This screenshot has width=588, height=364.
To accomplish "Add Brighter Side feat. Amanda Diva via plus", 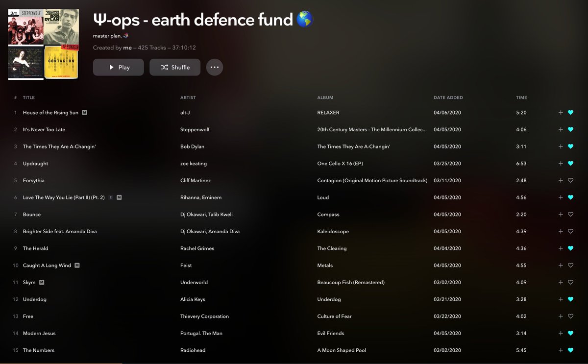I will point(561,232).
